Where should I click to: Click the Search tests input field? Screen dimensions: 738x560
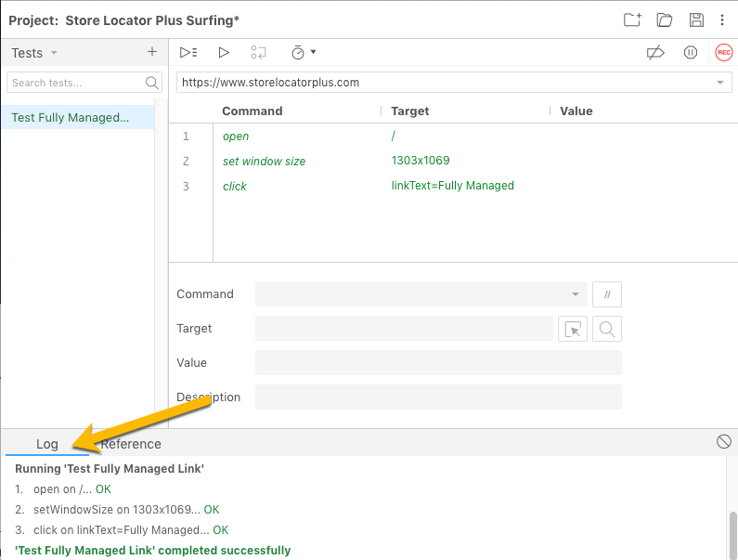point(76,83)
